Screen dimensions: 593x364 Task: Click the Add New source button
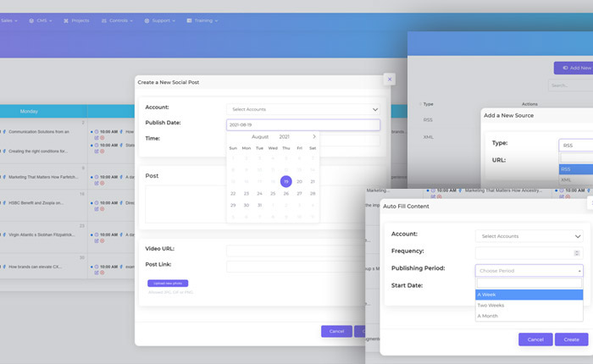point(574,68)
